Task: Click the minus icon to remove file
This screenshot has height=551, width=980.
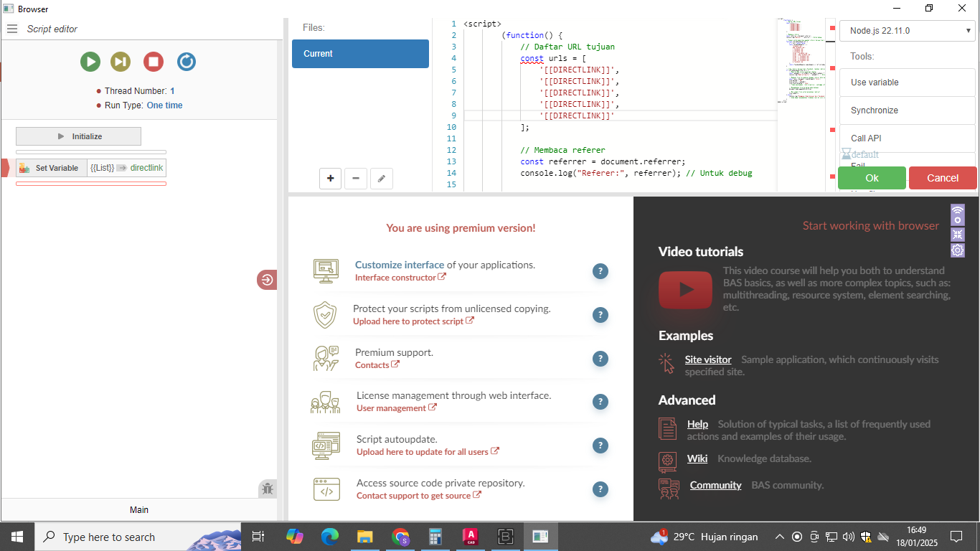Action: coord(356,179)
